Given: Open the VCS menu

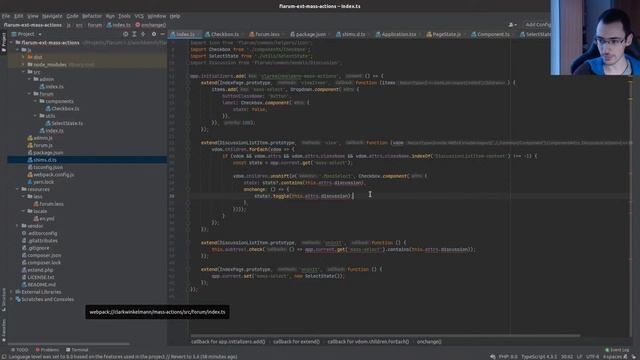Looking at the screenshot, I should (139, 16).
